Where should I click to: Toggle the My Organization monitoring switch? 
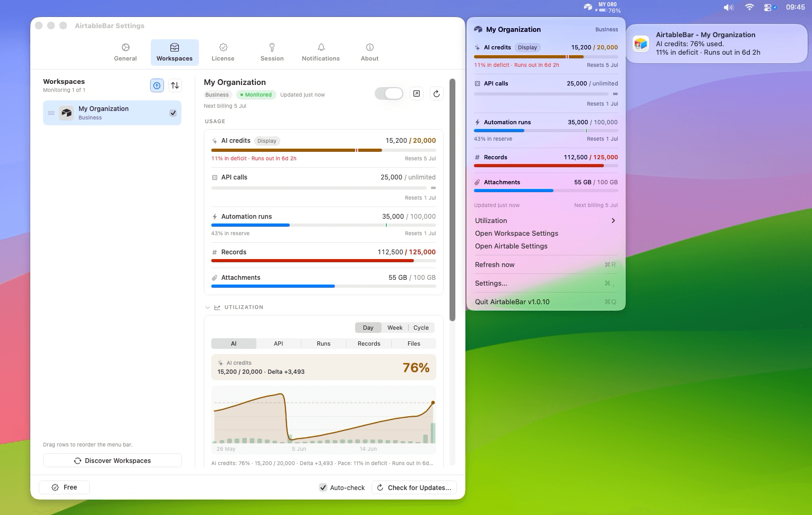coord(389,94)
